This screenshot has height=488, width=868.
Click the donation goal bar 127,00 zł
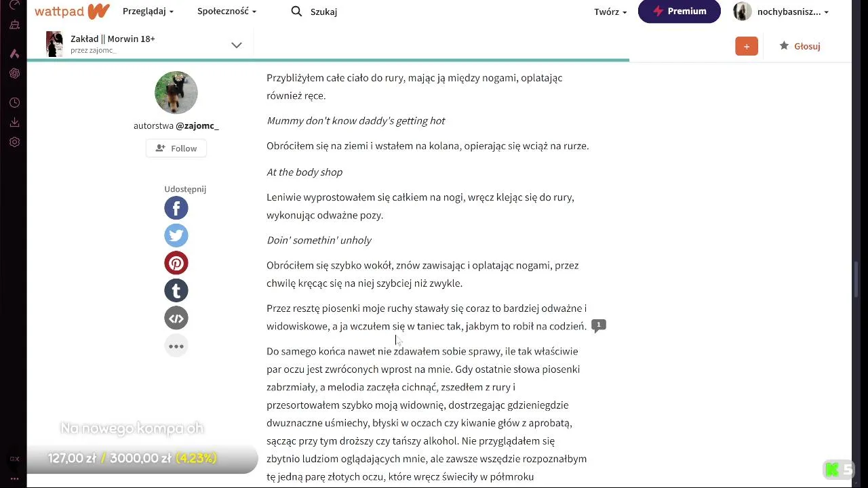tap(142, 458)
